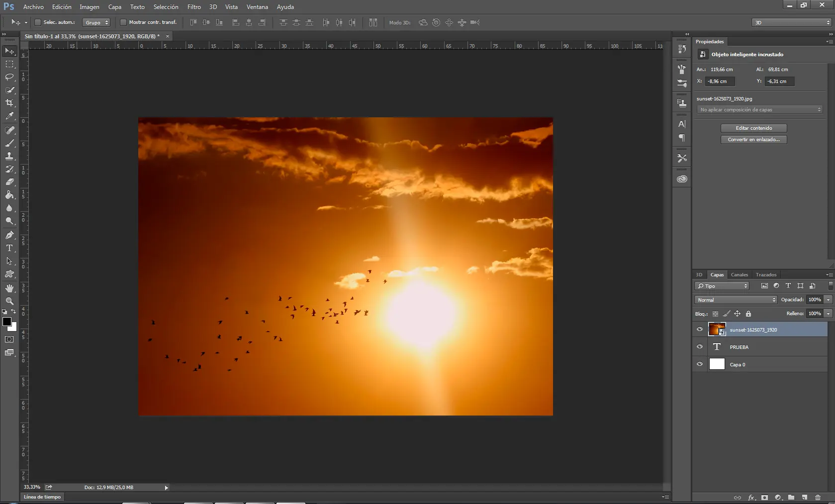Hide the Capa 0 layer

pos(700,364)
